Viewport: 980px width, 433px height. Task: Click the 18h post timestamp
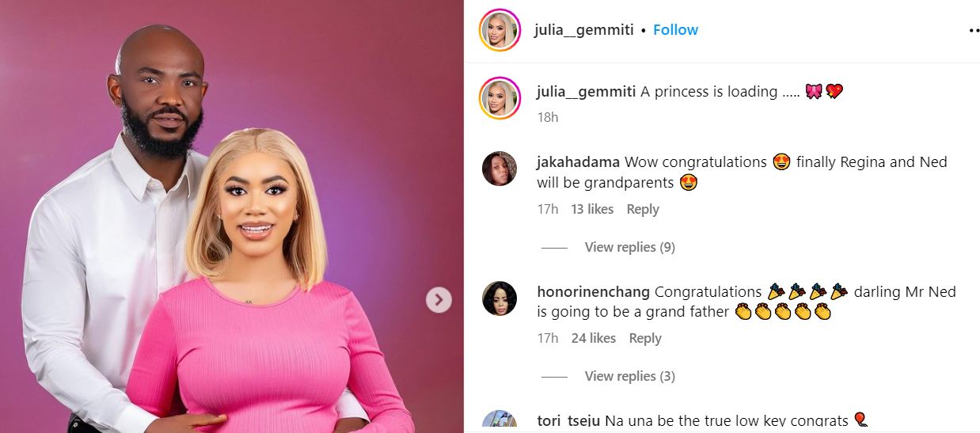coord(547,117)
